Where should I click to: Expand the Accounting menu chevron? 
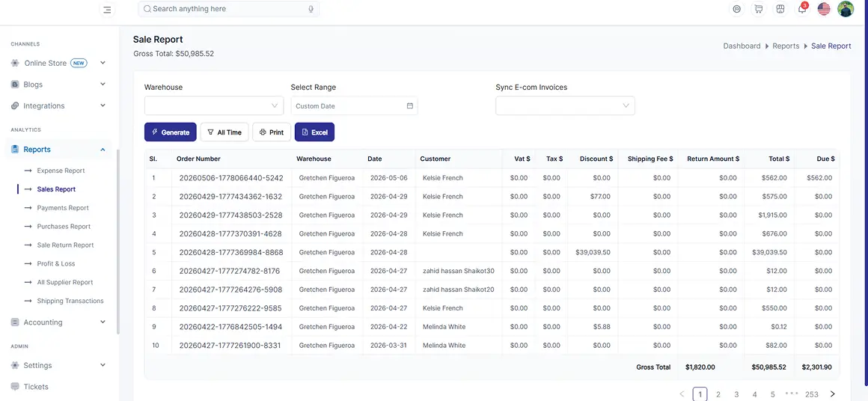[x=103, y=322]
